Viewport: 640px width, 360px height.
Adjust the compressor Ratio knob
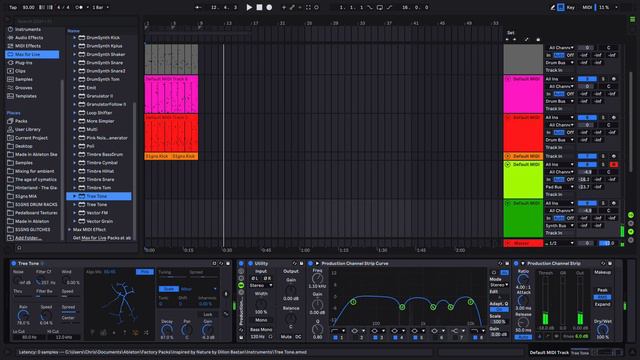(523, 280)
